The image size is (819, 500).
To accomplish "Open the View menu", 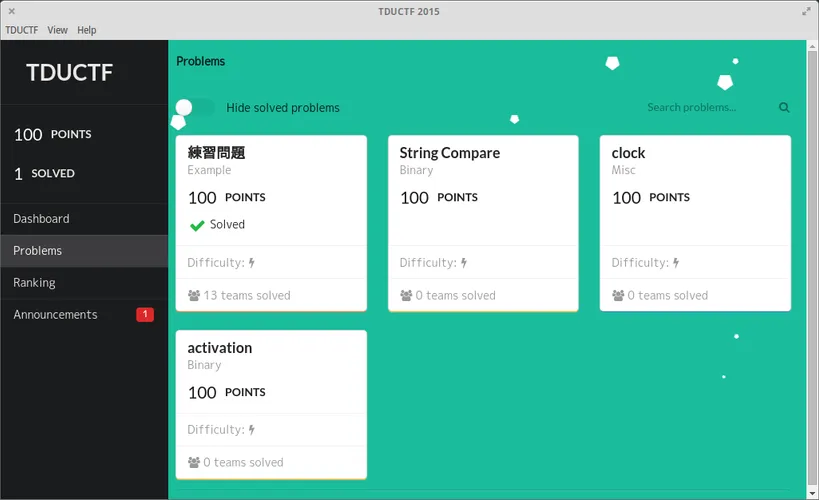I will click(x=57, y=30).
